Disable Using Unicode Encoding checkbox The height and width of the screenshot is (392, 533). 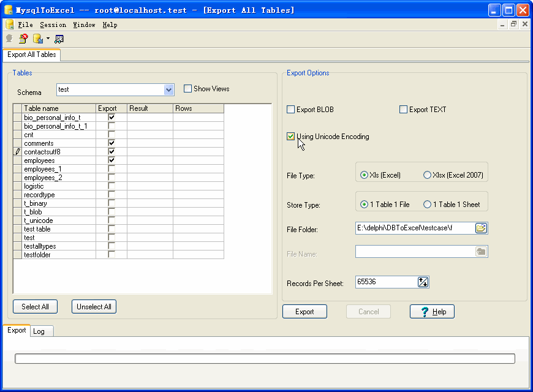point(290,137)
